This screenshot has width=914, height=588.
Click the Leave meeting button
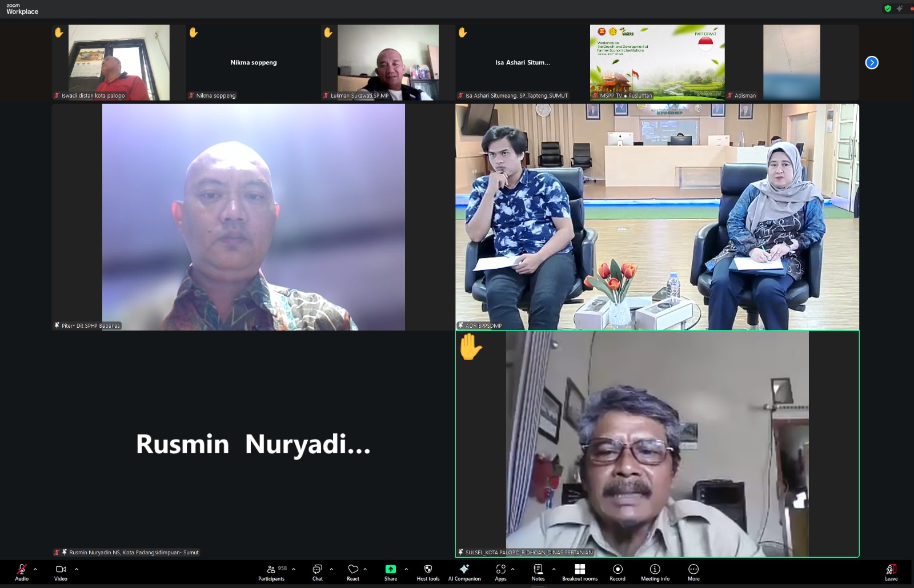[x=891, y=572]
